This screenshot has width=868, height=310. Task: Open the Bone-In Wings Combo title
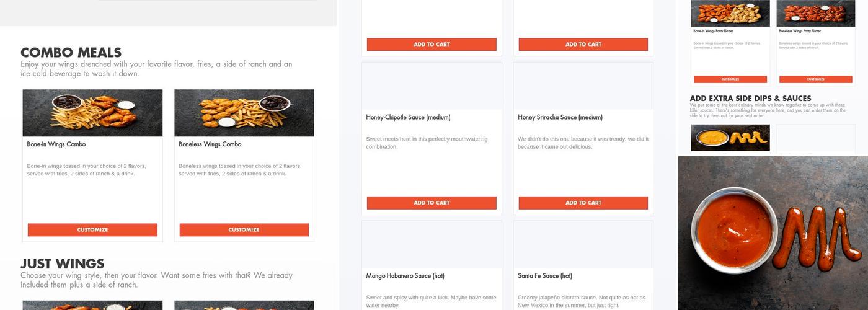pyautogui.click(x=56, y=144)
